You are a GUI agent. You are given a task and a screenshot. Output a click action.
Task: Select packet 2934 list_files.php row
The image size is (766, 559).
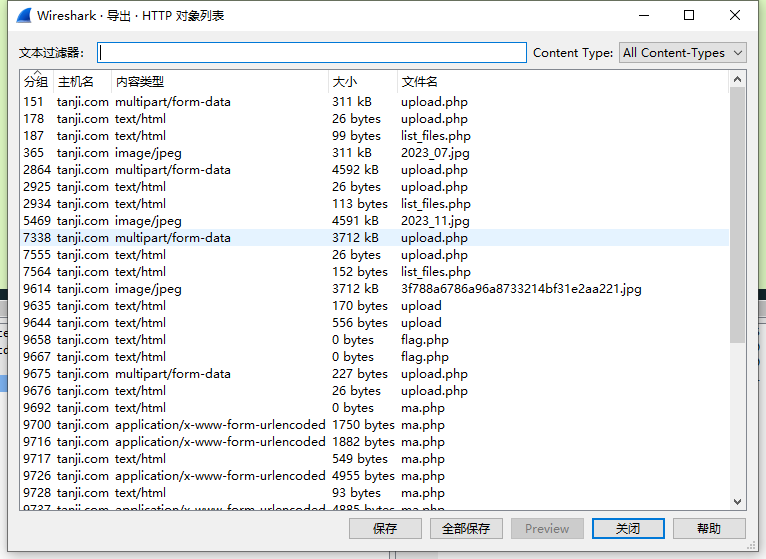[x=375, y=204]
